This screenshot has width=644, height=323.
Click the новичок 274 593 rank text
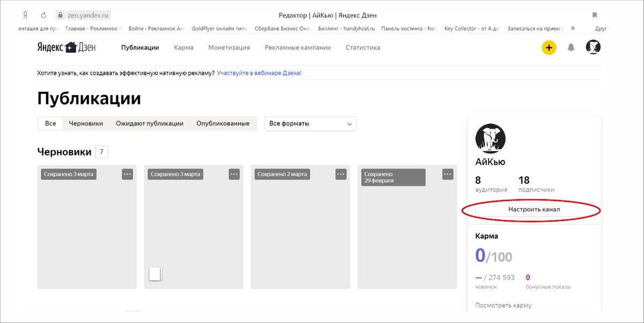(495, 282)
